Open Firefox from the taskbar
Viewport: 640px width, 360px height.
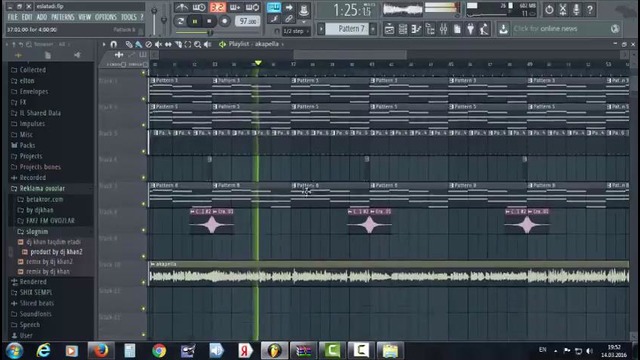point(101,351)
